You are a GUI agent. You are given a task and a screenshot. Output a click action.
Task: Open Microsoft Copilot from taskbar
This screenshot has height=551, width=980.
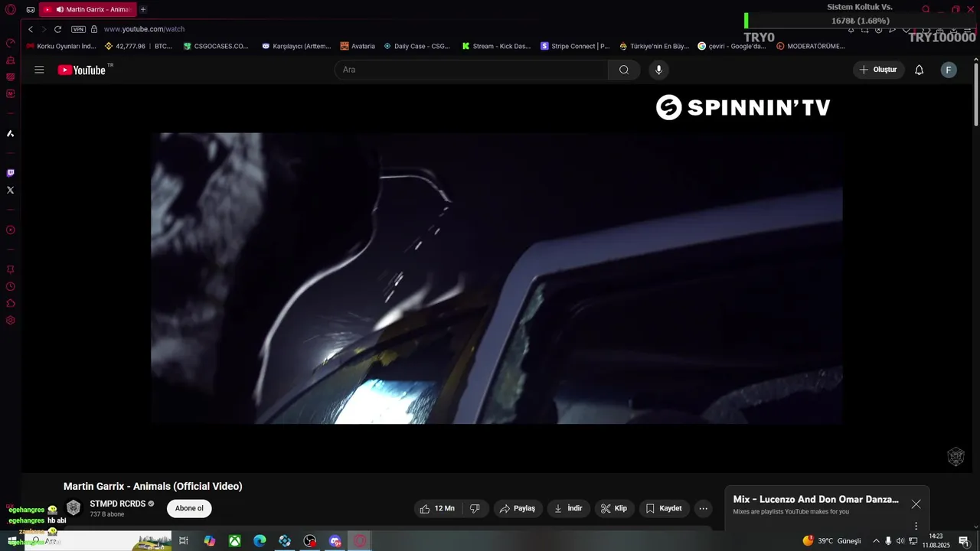tap(210, 541)
